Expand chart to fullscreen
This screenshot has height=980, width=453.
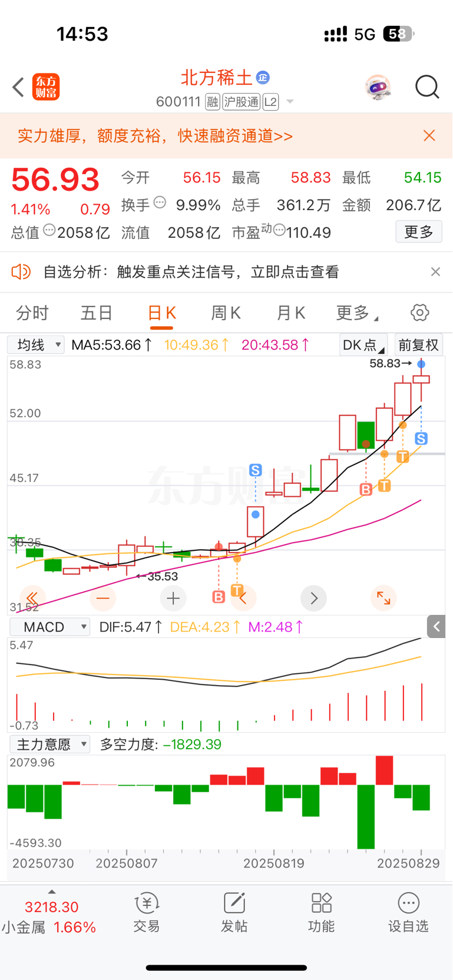point(383,599)
